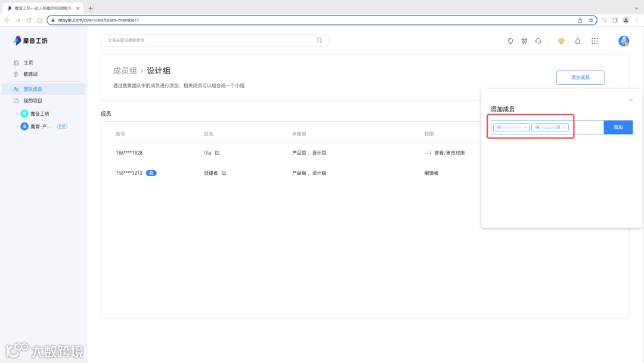Click 产品组，设计组 in the 创建者 row
This screenshot has width=644, height=363.
tap(309, 173)
